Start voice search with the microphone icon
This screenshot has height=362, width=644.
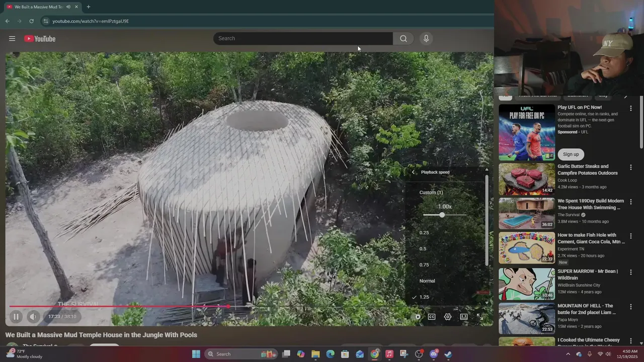click(x=426, y=39)
